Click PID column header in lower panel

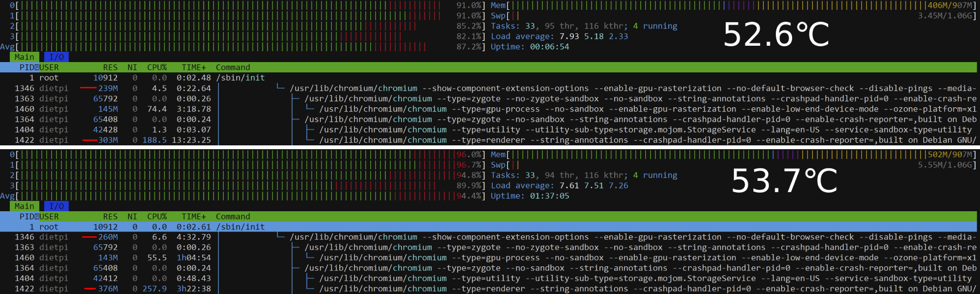coord(27,217)
